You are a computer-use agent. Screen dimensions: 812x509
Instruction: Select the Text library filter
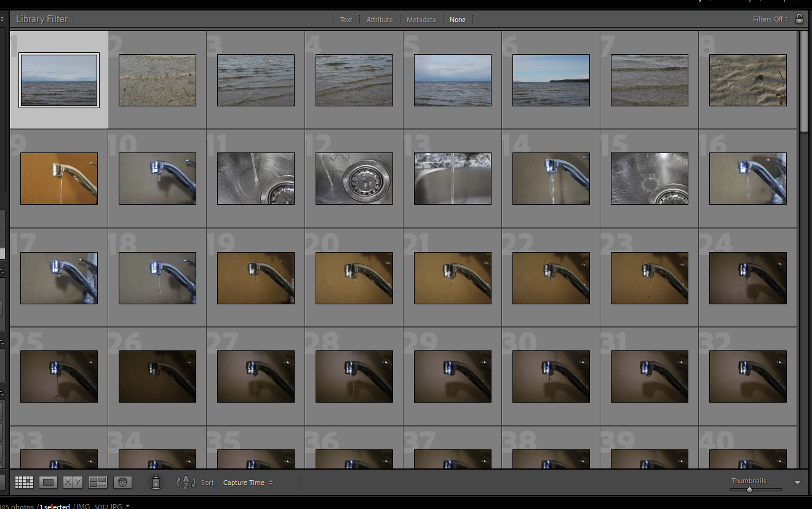click(x=346, y=20)
